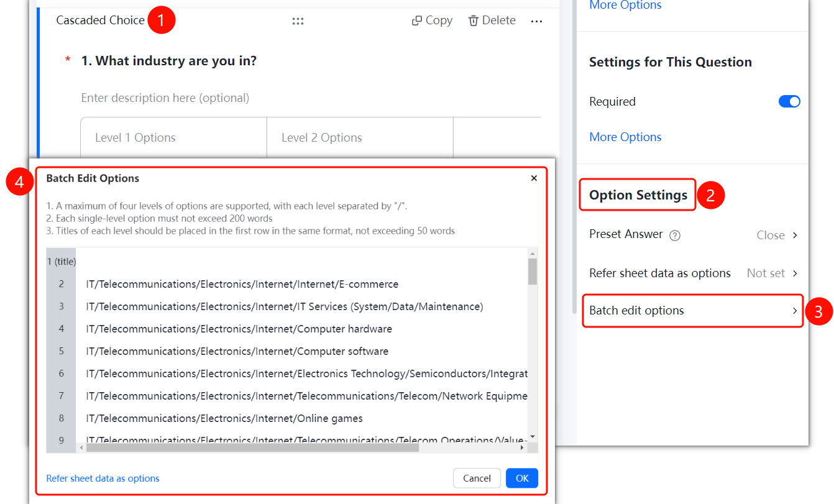Click the Close value of Preset Answer
The width and height of the screenshot is (834, 504).
[771, 235]
